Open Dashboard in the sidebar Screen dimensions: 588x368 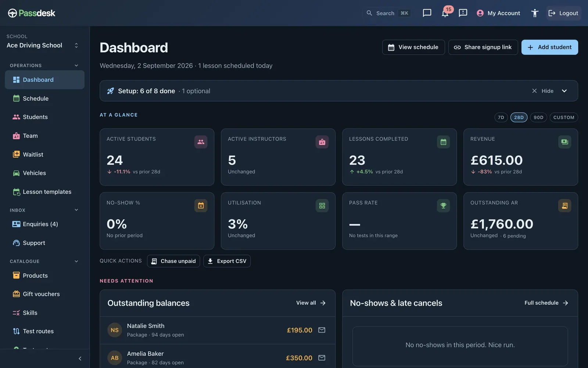pos(44,80)
